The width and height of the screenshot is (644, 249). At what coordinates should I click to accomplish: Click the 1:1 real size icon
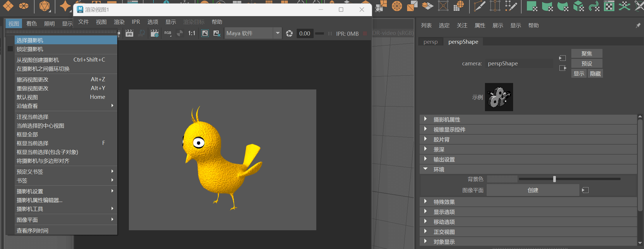pos(192,33)
